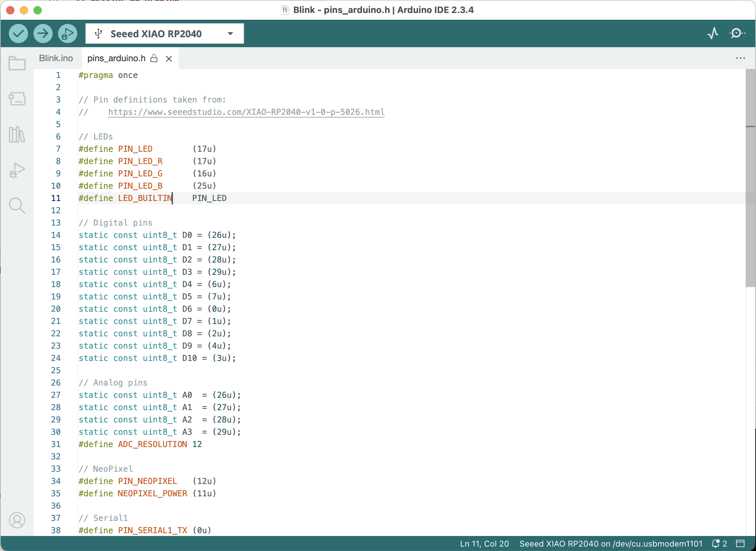Click the Verify checkmark button

pyautogui.click(x=18, y=33)
